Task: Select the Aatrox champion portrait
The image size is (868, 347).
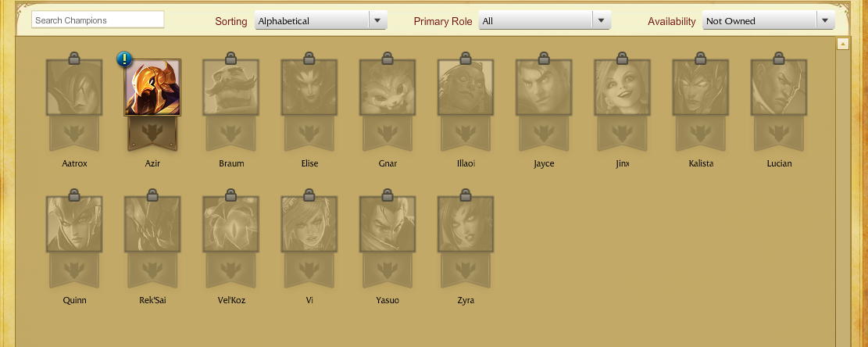Action: [x=74, y=88]
